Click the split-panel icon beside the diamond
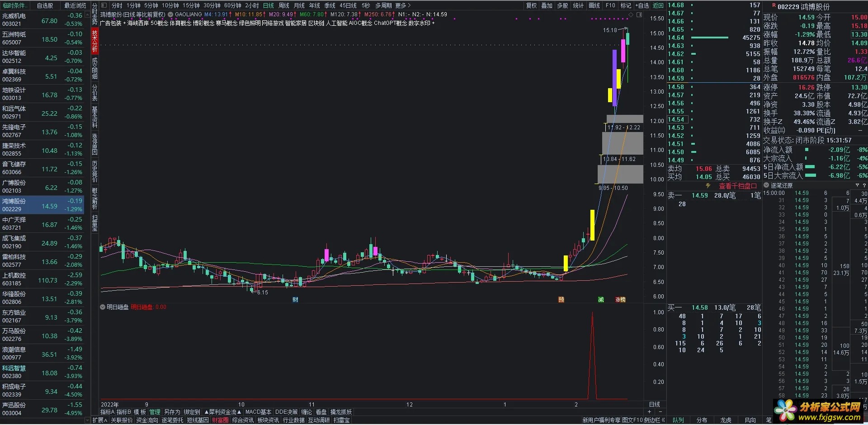This screenshot has width=868, height=425. pyautogui.click(x=639, y=15)
